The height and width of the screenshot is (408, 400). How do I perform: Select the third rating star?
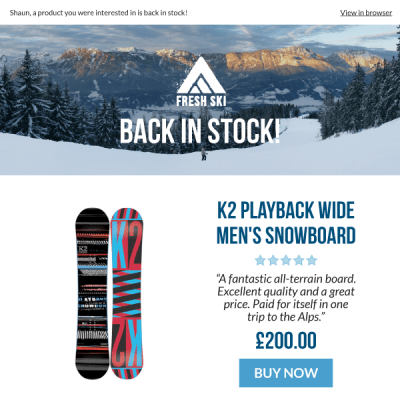(286, 260)
